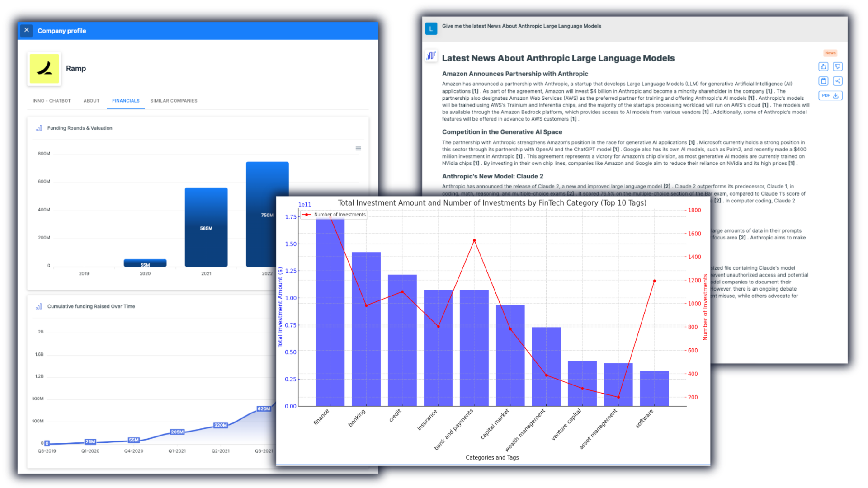Open the SIMILAR COMPANIES tab
This screenshot has width=868, height=488.
click(x=174, y=101)
